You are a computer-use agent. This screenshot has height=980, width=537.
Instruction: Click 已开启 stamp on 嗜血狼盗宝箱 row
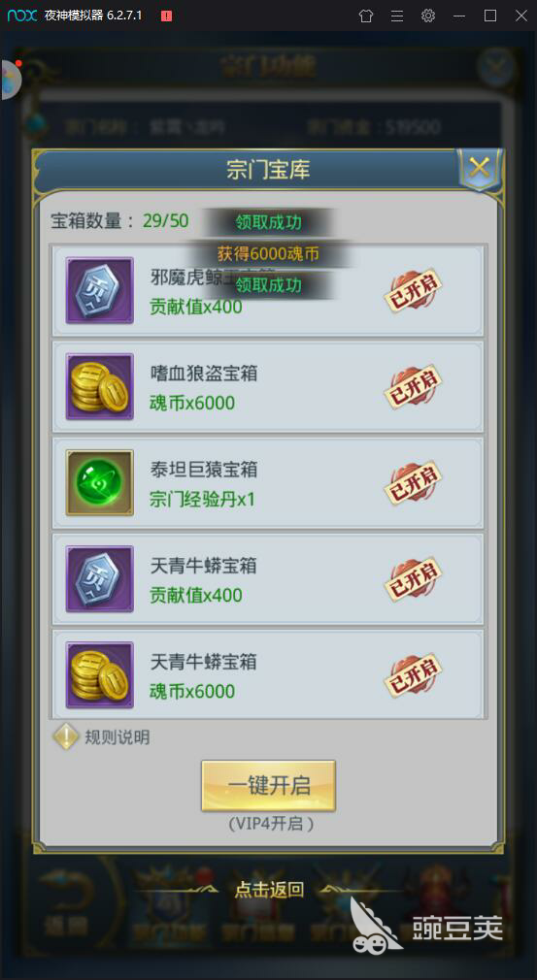click(x=413, y=387)
